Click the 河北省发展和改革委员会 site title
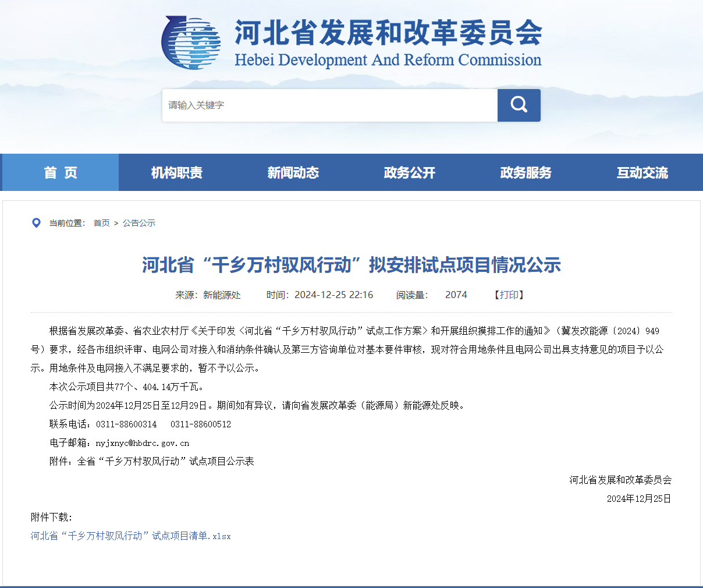Screen dimensions: 703x588 (x=388, y=33)
